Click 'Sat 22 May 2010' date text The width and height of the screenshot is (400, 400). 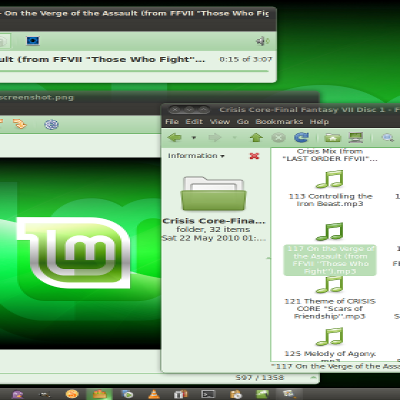tap(214, 238)
